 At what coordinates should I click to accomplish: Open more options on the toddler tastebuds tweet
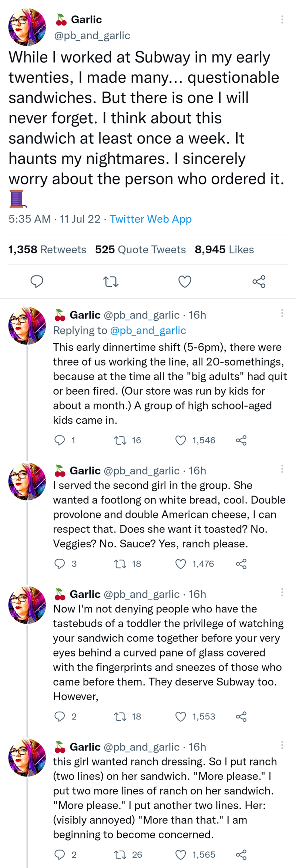tap(282, 592)
